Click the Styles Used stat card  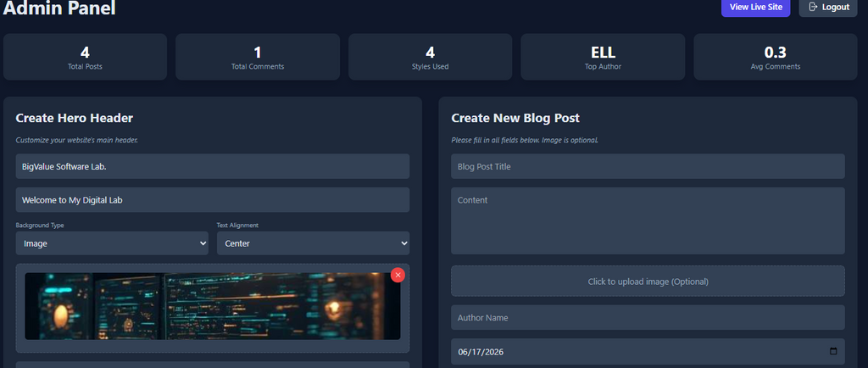430,57
